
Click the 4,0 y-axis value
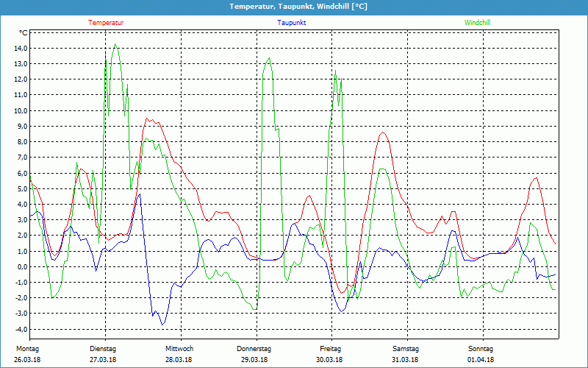tap(22, 205)
